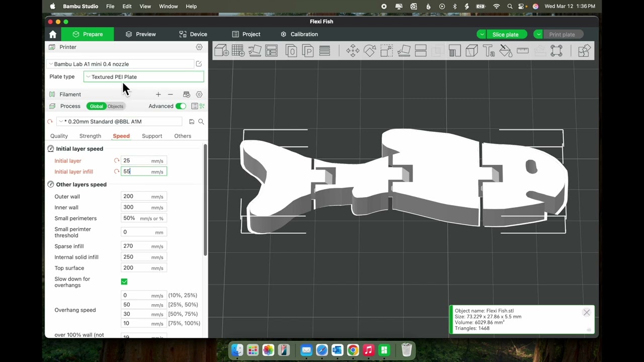This screenshot has height=362, width=644.
Task: Open the File menu
Action: point(110,6)
